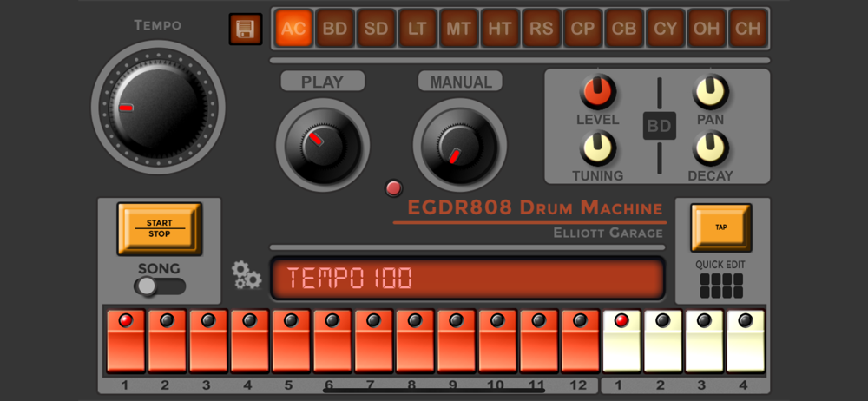Open the gears settings icon
This screenshot has height=401, width=868.
click(x=246, y=275)
